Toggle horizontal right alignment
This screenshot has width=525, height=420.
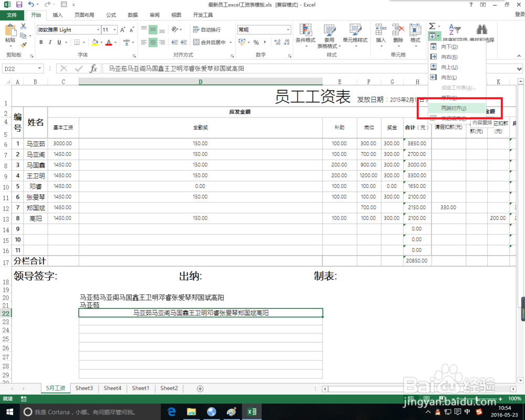tap(162, 42)
